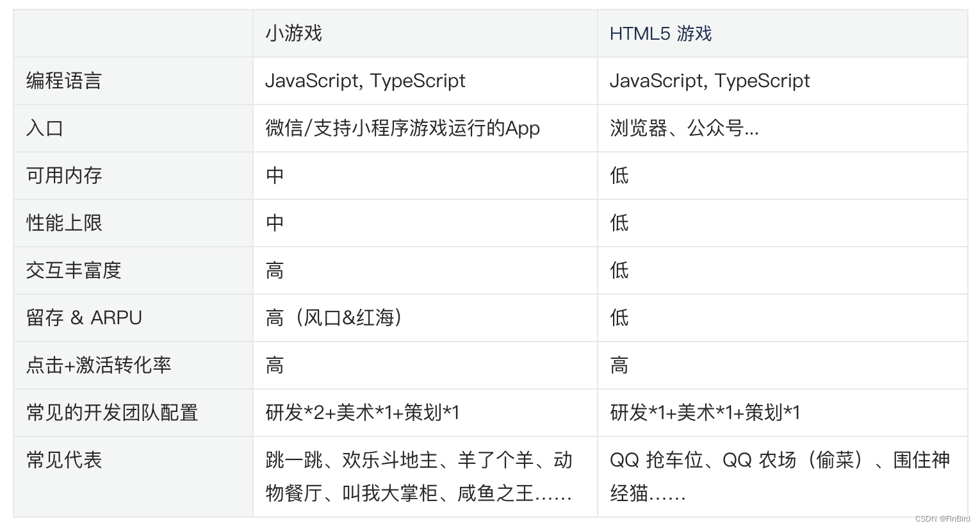
Task: Select 高 under HTML5 游戏 in 点击+激活转化率 row
Action: tap(619, 365)
